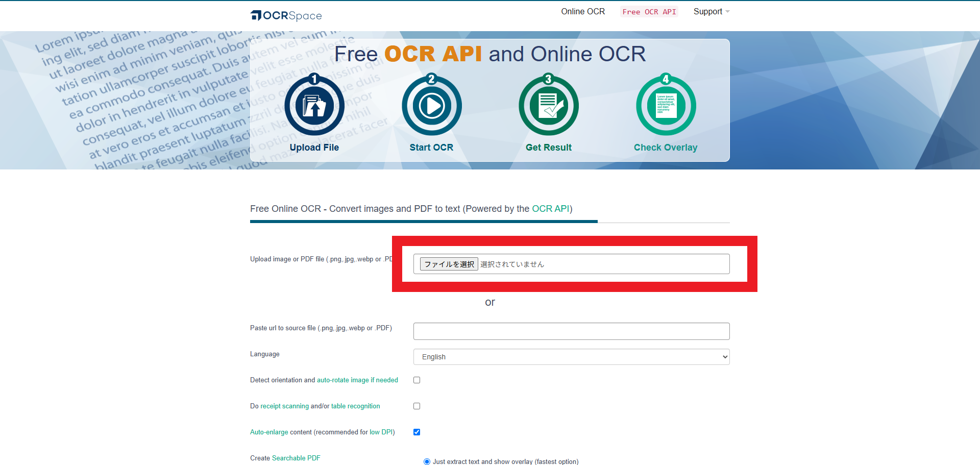Enable detect orientation and auto-rotate checkbox
980x465 pixels.
(x=417, y=380)
